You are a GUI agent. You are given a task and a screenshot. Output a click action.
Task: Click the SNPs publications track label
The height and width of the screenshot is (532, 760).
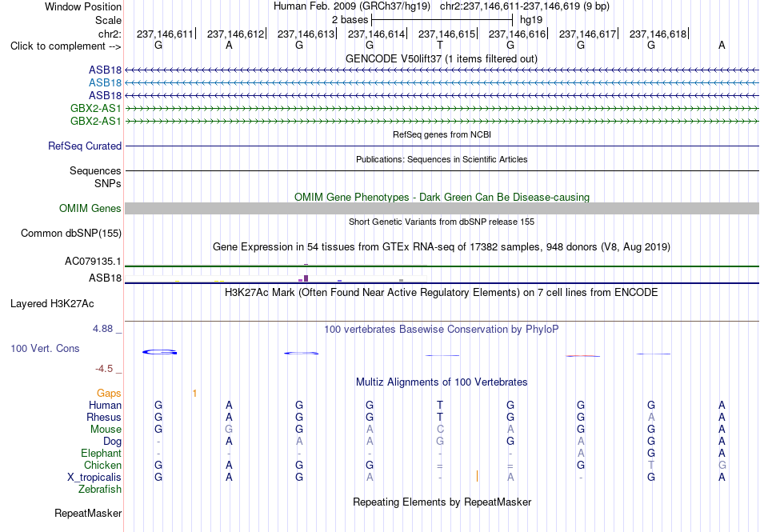click(x=108, y=184)
